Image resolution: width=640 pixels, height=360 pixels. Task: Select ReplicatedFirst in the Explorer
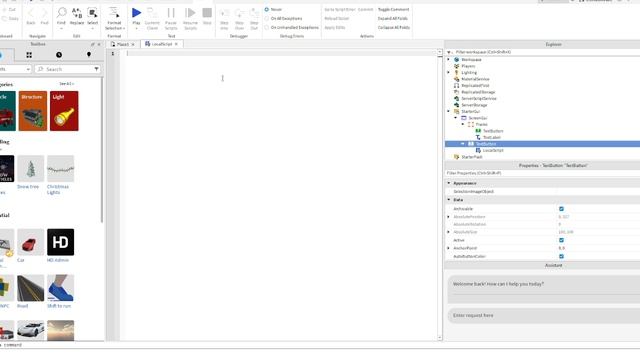coord(475,86)
